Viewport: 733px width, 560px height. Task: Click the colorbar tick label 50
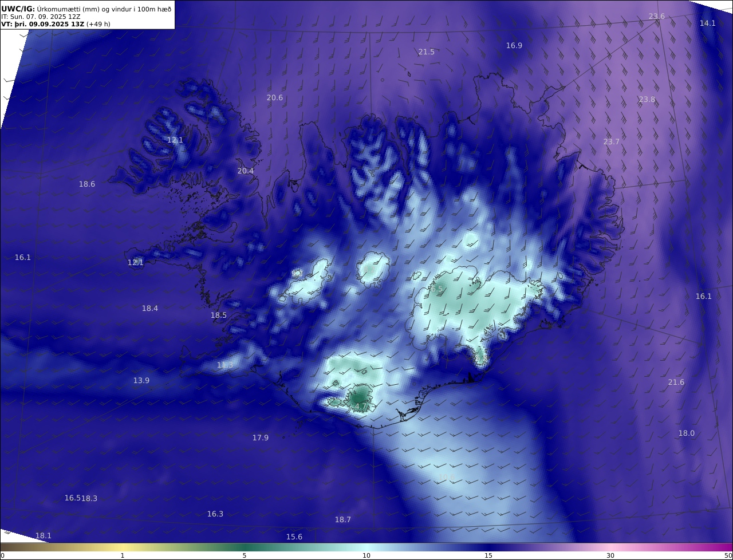coord(728,555)
